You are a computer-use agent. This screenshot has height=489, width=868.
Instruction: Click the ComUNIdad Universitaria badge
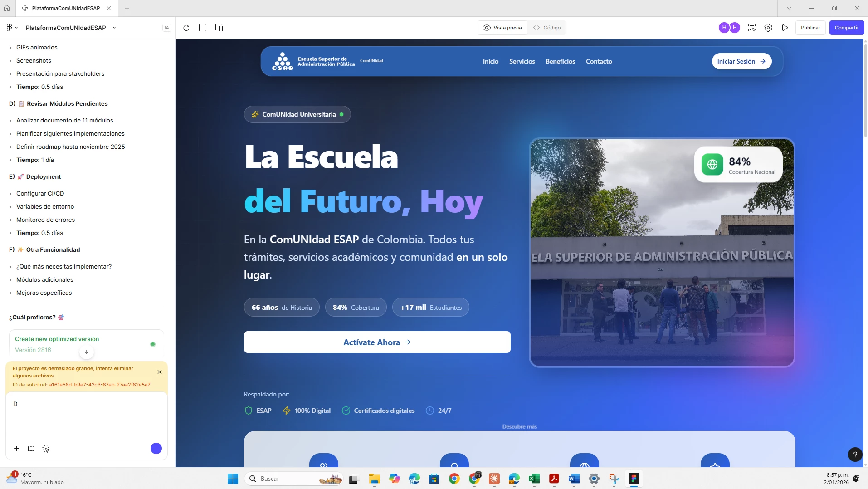click(297, 114)
